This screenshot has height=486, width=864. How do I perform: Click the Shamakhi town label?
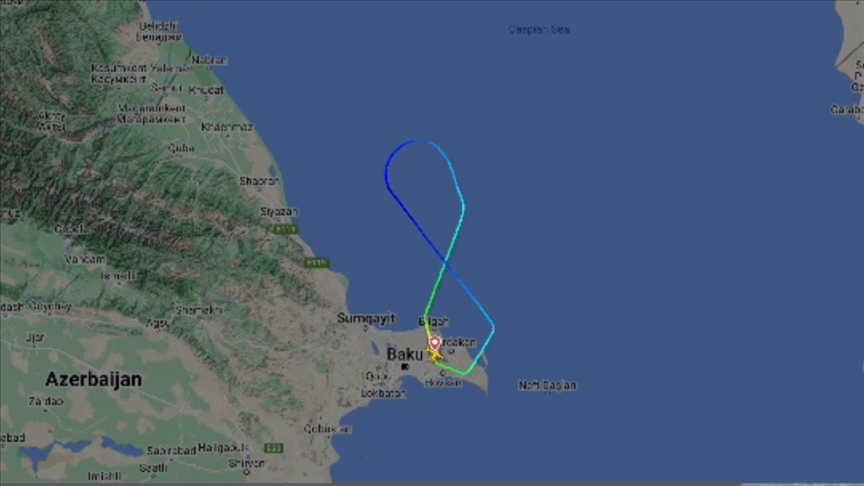(199, 310)
